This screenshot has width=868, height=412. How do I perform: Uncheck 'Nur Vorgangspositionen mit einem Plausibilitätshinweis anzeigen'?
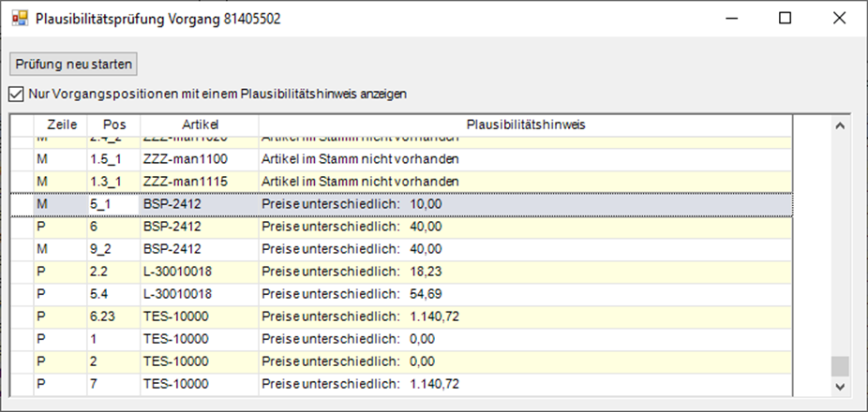15,94
